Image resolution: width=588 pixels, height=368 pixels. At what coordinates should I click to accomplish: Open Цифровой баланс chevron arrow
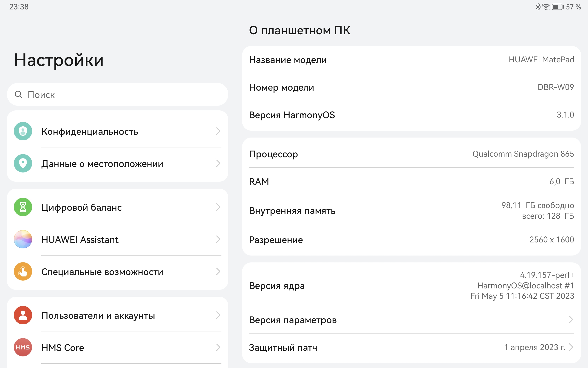(218, 207)
